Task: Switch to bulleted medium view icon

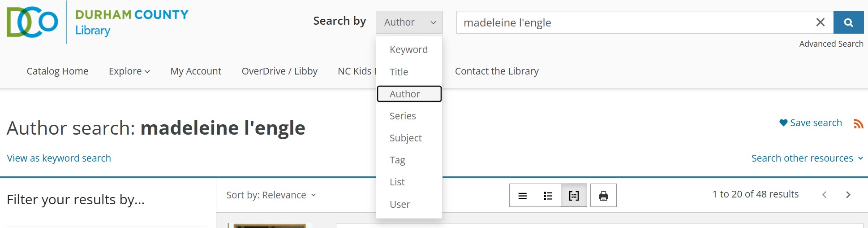Action: tap(548, 196)
